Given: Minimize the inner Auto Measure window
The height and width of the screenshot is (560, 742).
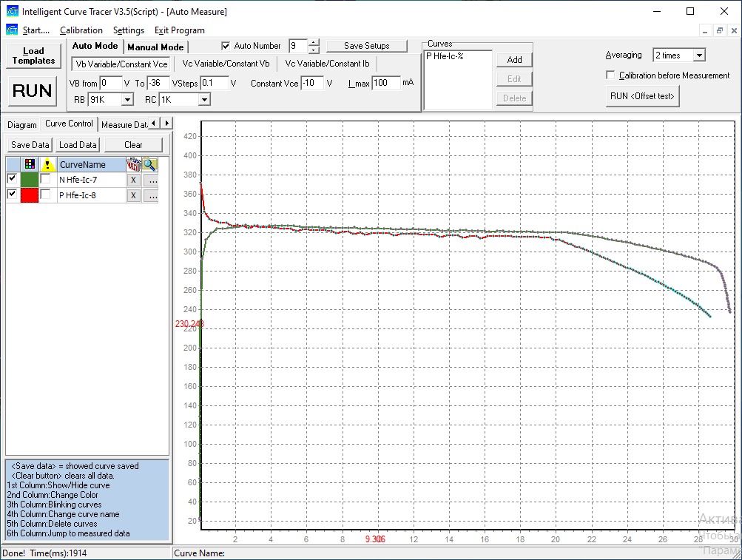Looking at the screenshot, I should point(705,31).
